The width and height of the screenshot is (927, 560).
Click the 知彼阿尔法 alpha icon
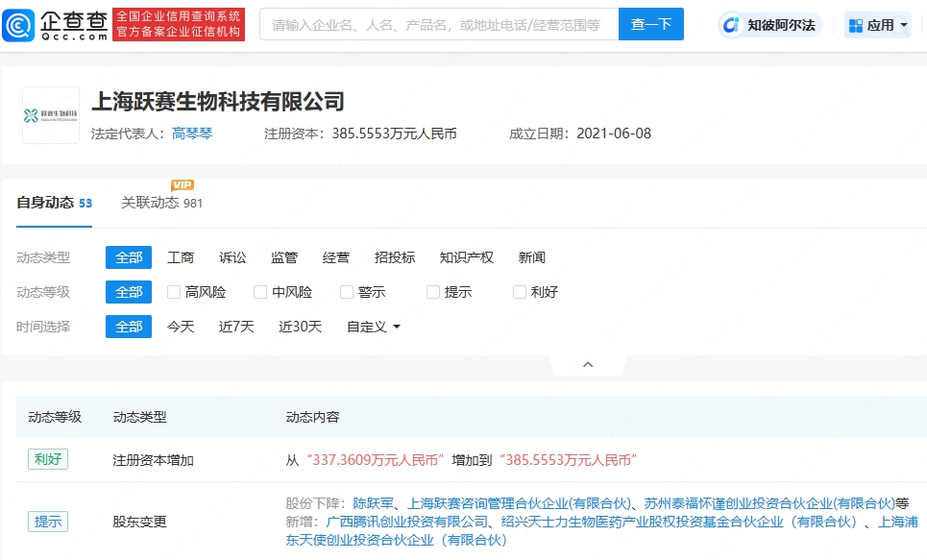point(732,25)
